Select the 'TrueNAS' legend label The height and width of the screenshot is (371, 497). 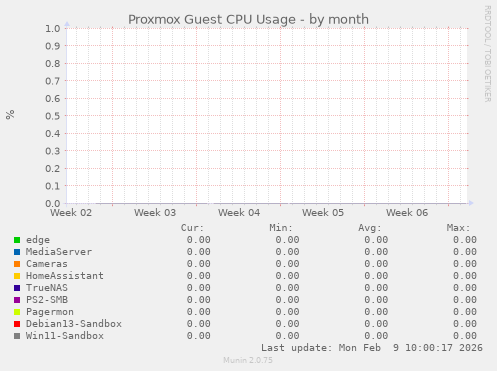click(x=47, y=288)
